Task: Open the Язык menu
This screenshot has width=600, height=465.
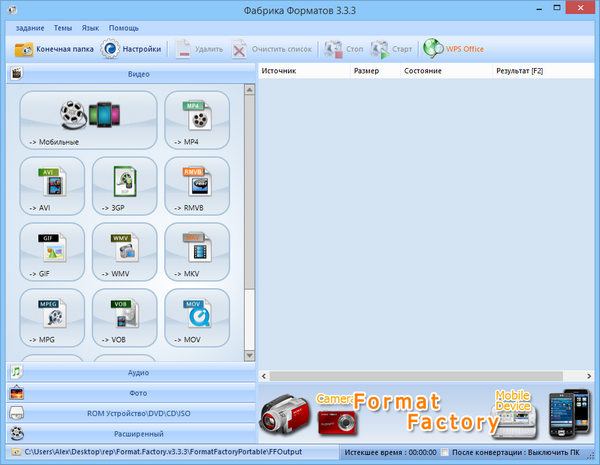Action: pos(89,29)
